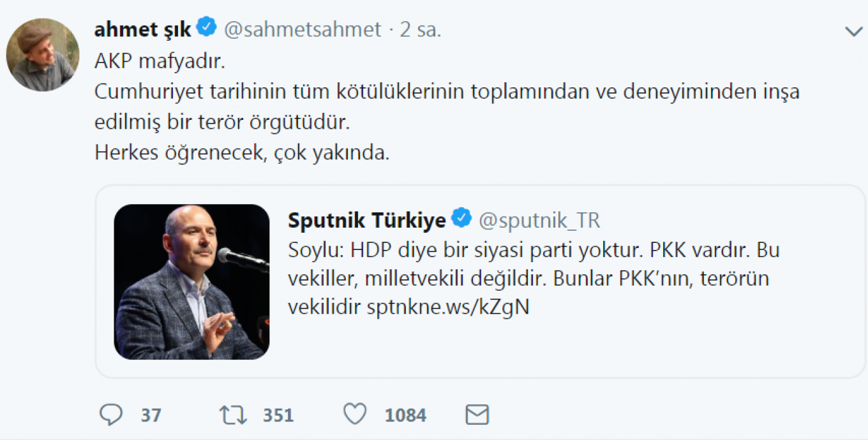Click the verified badge beside ahmet şık

(x=207, y=28)
